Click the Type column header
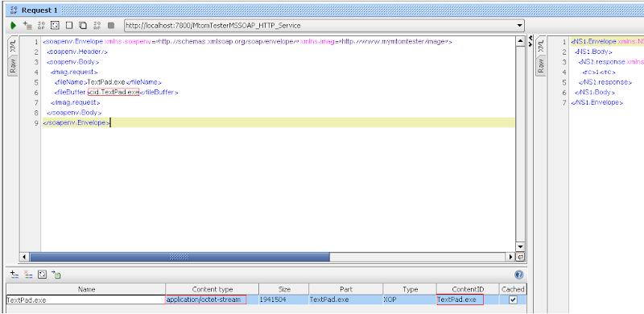Image resolution: width=644 pixels, height=314 pixels. pyautogui.click(x=410, y=289)
